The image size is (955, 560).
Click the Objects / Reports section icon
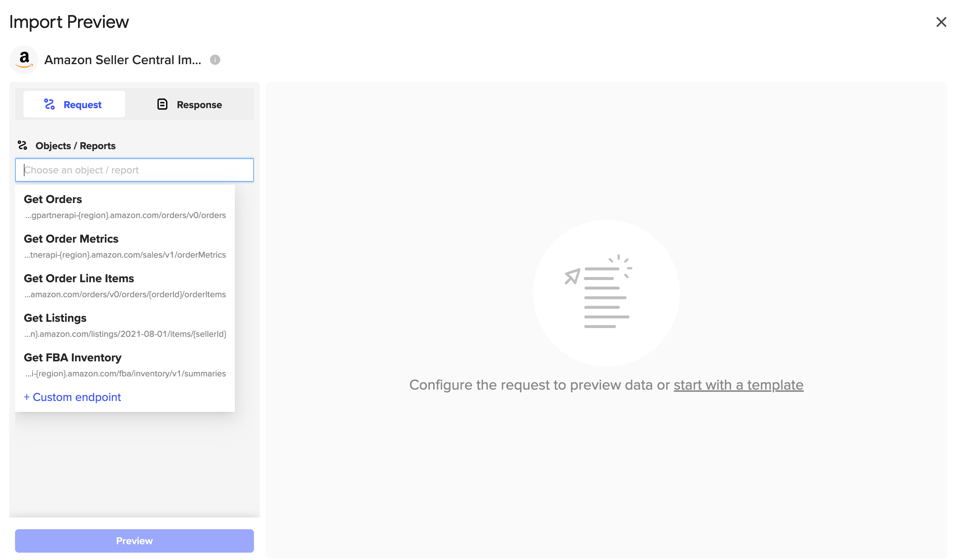22,145
